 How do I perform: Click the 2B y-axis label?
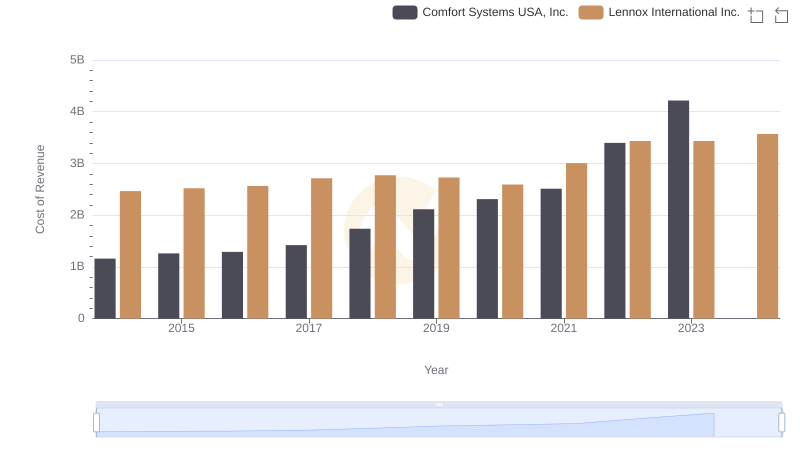point(77,215)
